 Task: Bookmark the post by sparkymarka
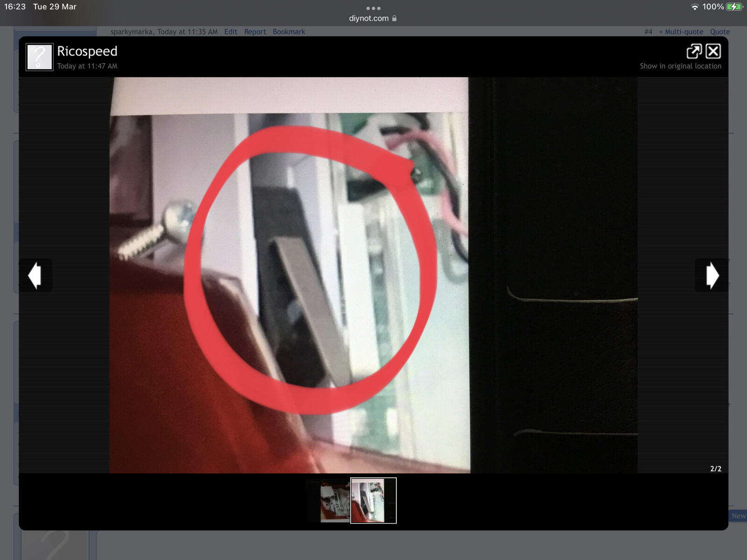[289, 32]
